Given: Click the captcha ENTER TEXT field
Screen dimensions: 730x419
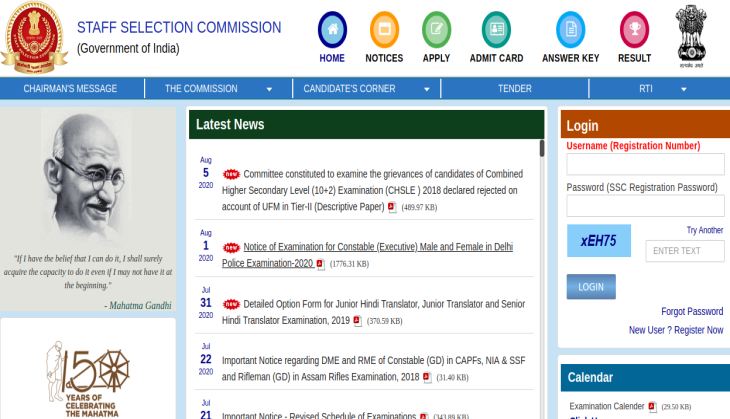Looking at the screenshot, I should 685,251.
